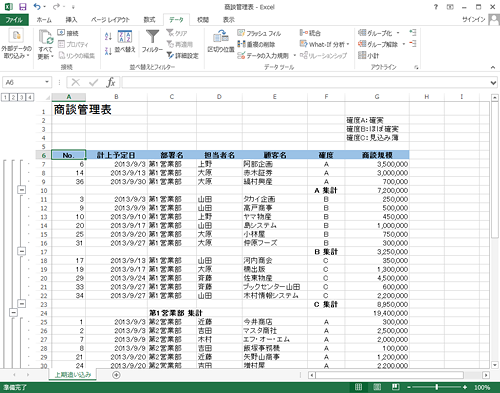The height and width of the screenshot is (393, 500).
Task: Collapse the 第1営業部 集計 outline group
Action: click(x=13, y=313)
